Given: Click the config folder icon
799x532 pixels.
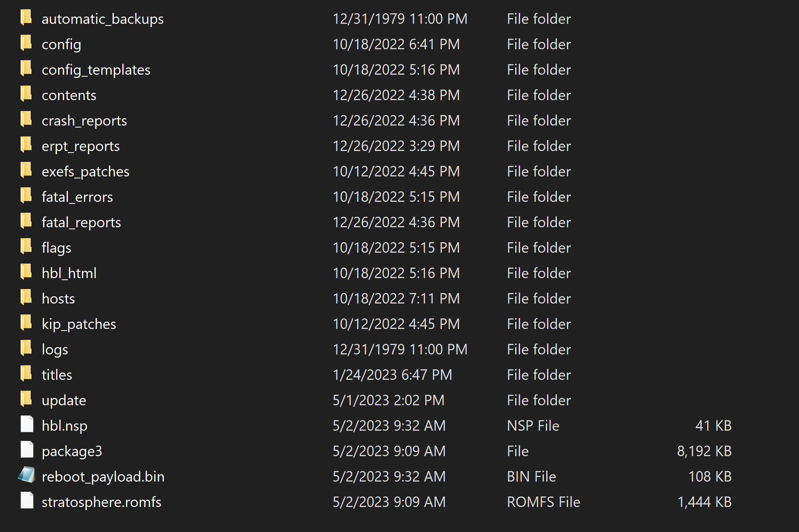Looking at the screenshot, I should [x=26, y=44].
